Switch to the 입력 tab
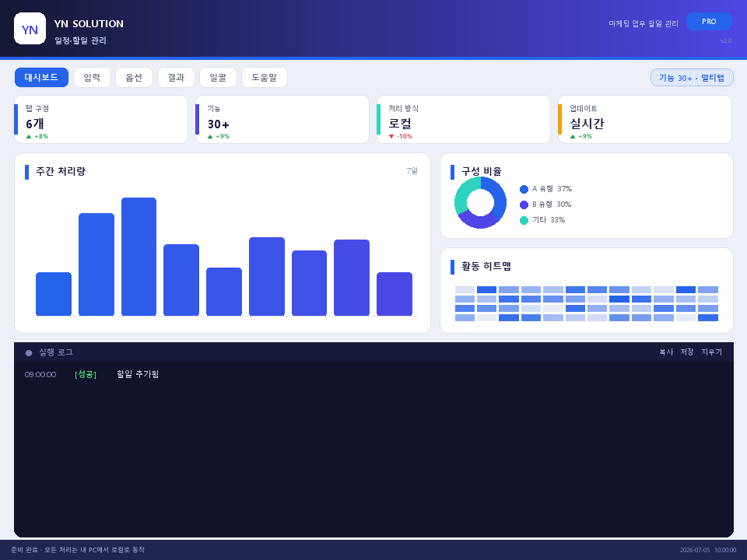This screenshot has height=560, width=747. (x=92, y=77)
